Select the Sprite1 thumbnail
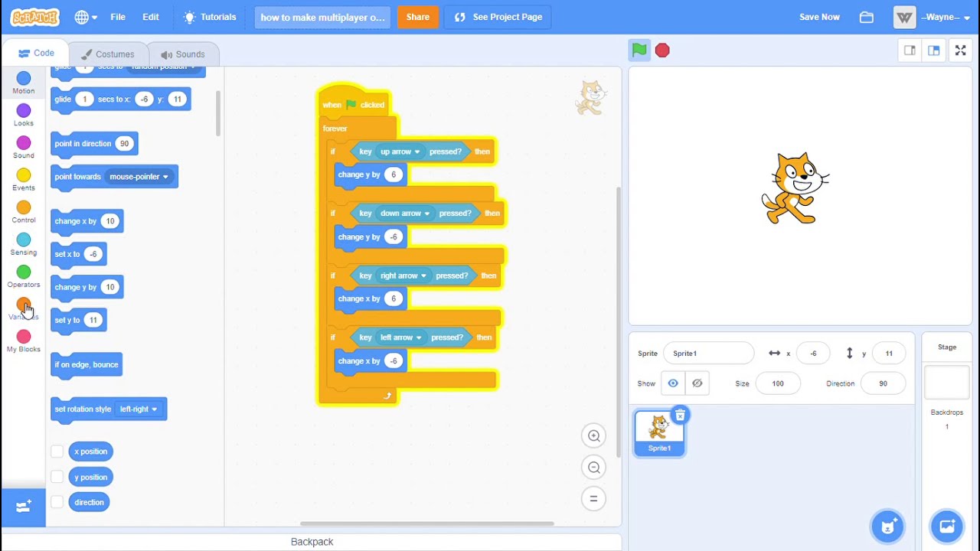980x551 pixels. (659, 434)
